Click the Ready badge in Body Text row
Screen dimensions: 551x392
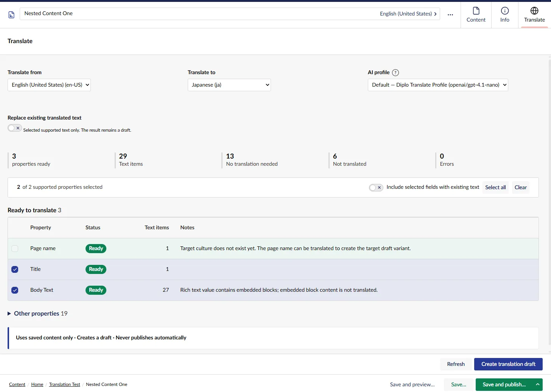pos(96,290)
